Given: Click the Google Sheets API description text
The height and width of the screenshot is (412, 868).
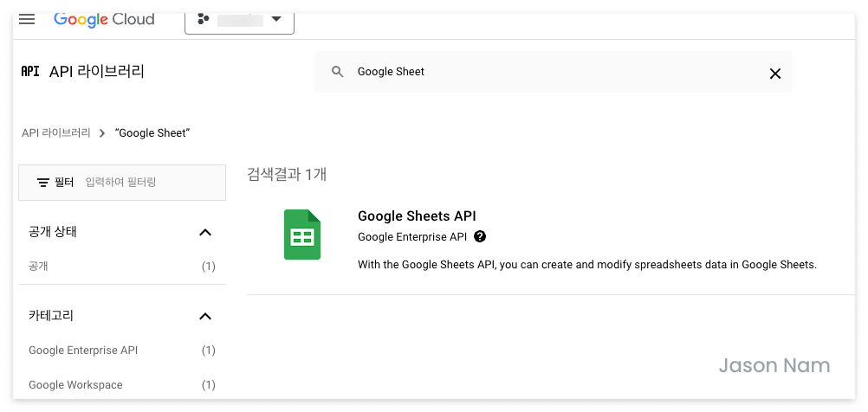Looking at the screenshot, I should (587, 265).
